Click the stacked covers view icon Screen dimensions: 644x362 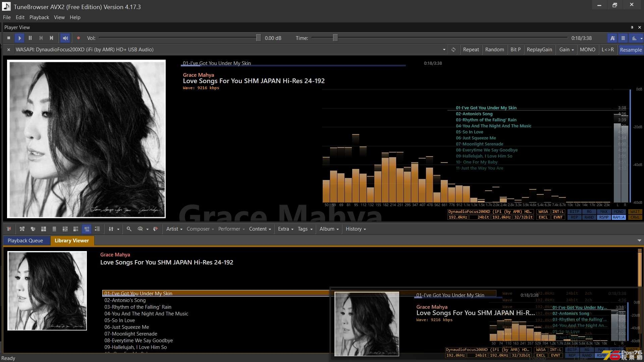(33, 229)
